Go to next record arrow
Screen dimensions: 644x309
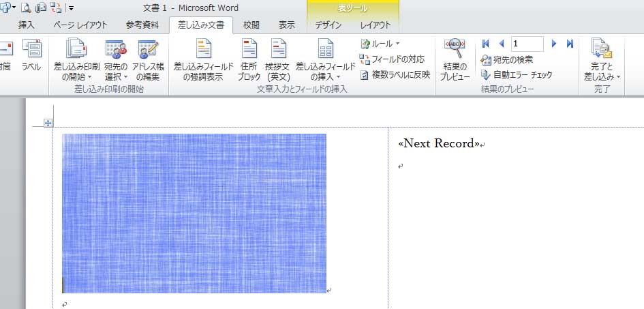[554, 44]
